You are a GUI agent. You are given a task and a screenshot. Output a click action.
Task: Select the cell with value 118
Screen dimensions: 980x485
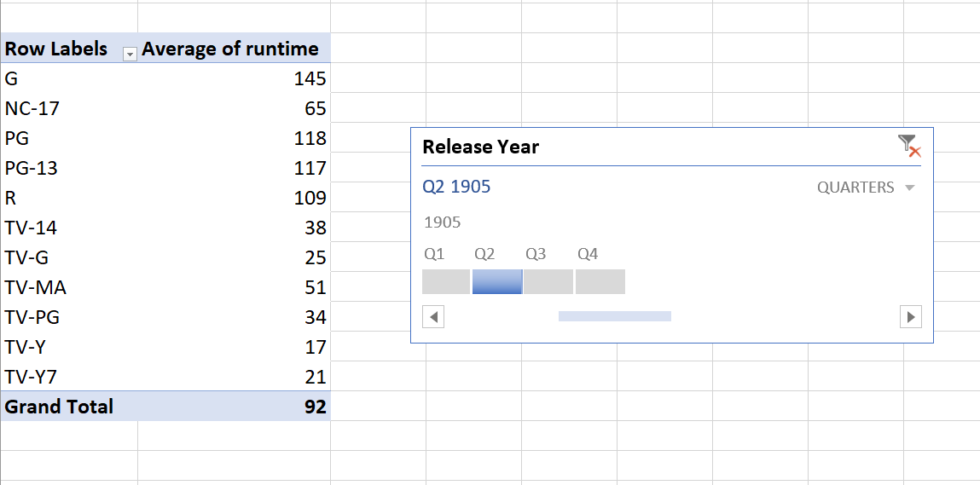tap(234, 137)
